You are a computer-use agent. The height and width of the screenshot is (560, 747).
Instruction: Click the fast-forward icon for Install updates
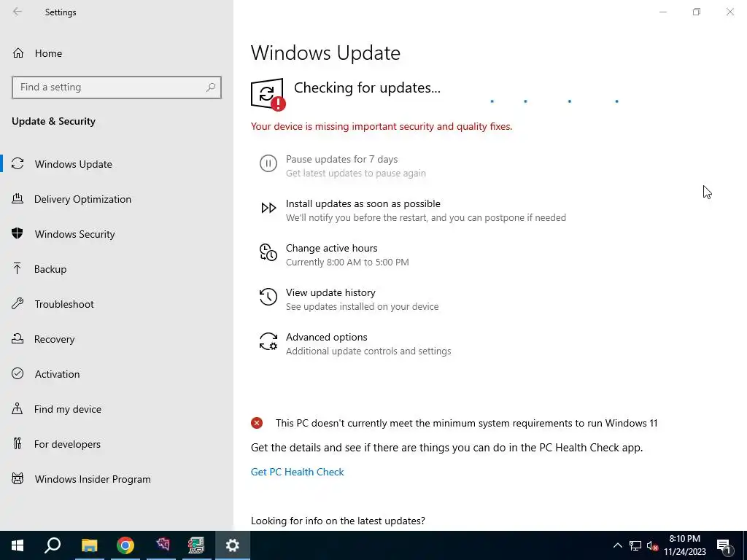point(268,208)
